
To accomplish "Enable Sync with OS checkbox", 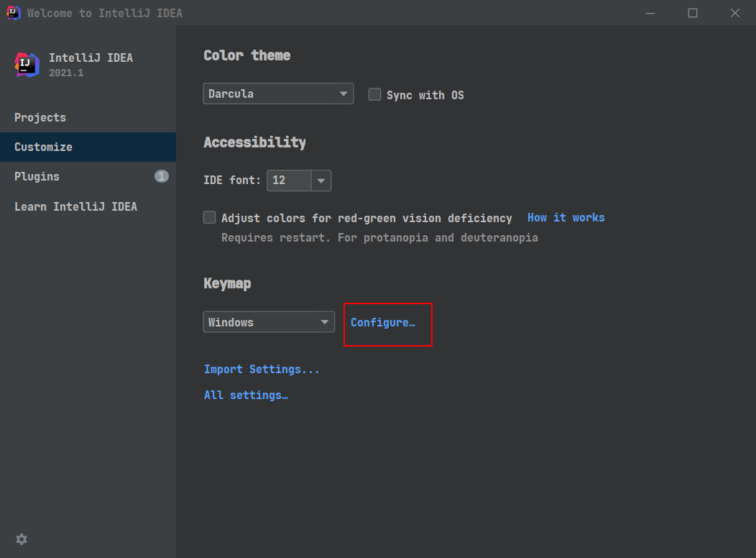I will [x=374, y=94].
